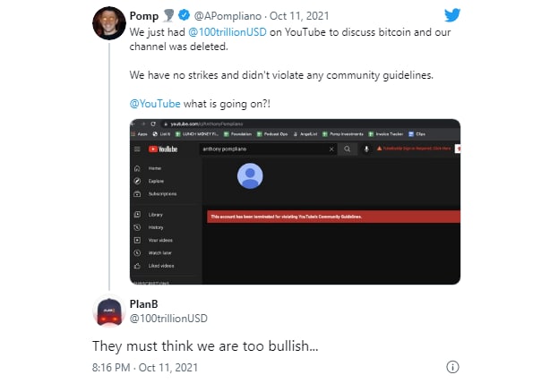Viewport: 550px width, 392px height.
Task: Click Pomp's blue verified badge
Action: [185, 15]
